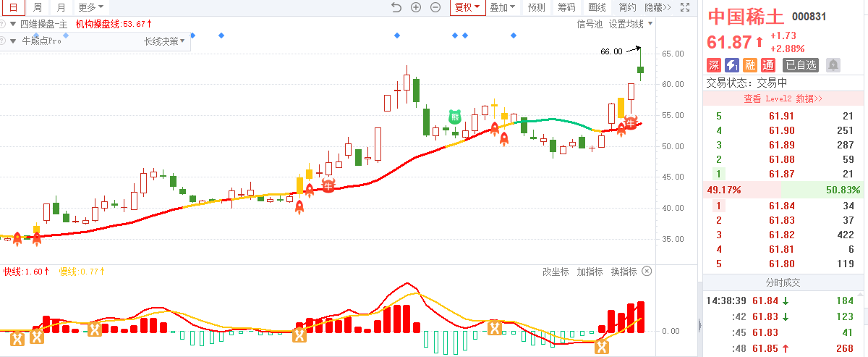This screenshot has height=357, width=868.
Task: Click the leftmost rocket signal on the red line
Action: coord(18,238)
